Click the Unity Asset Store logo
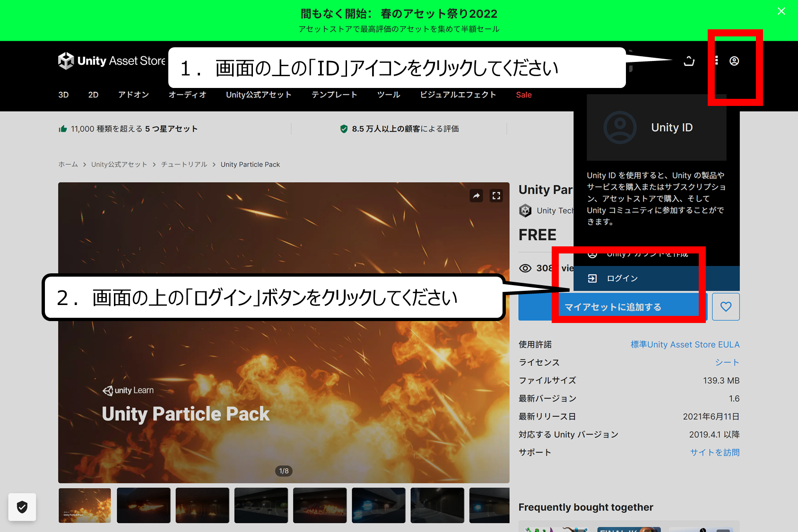Viewport: 798px width, 532px height. 112,61
